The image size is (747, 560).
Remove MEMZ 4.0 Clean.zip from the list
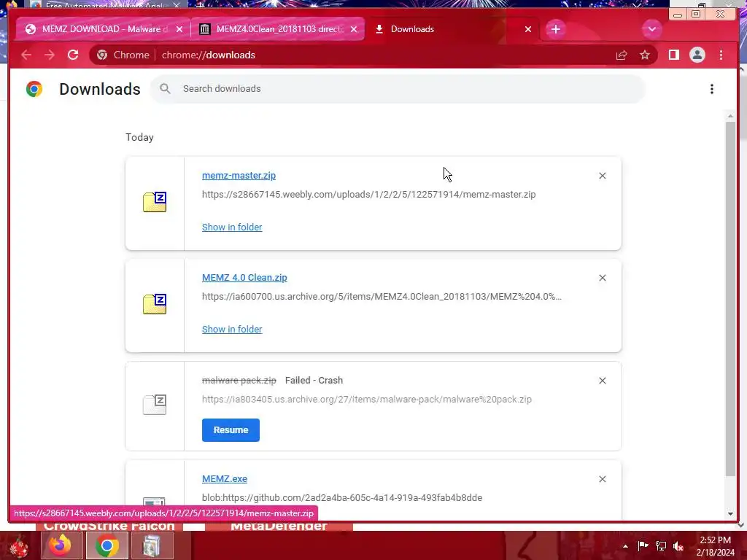pos(602,278)
